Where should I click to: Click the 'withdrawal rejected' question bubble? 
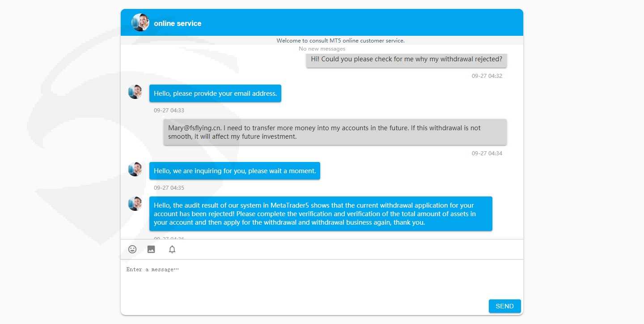[407, 59]
